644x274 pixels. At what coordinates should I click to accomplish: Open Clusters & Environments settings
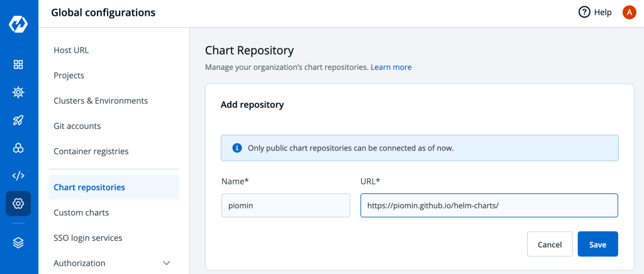[x=101, y=100]
